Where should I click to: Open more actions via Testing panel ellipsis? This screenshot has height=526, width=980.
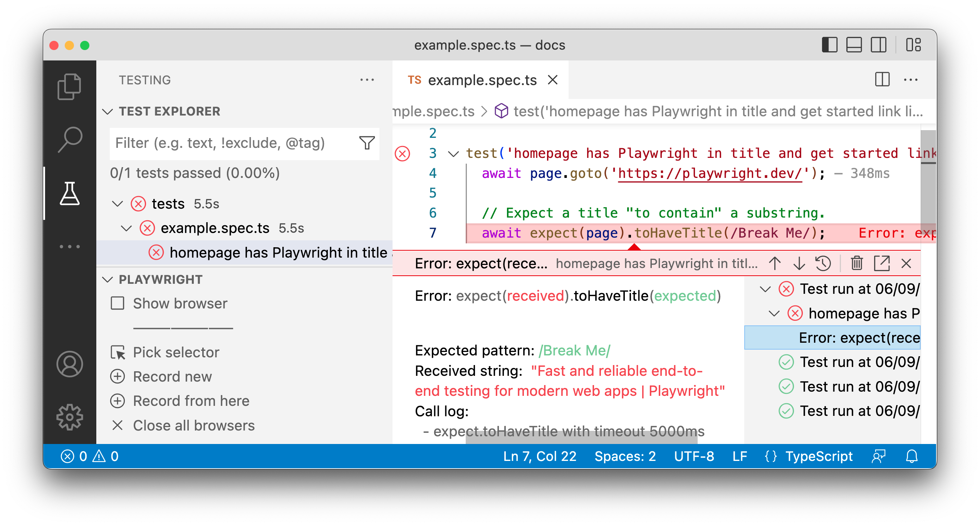click(x=367, y=80)
